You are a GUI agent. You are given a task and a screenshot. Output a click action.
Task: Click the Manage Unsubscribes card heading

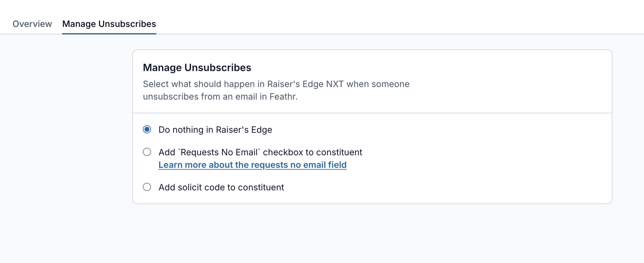(197, 67)
